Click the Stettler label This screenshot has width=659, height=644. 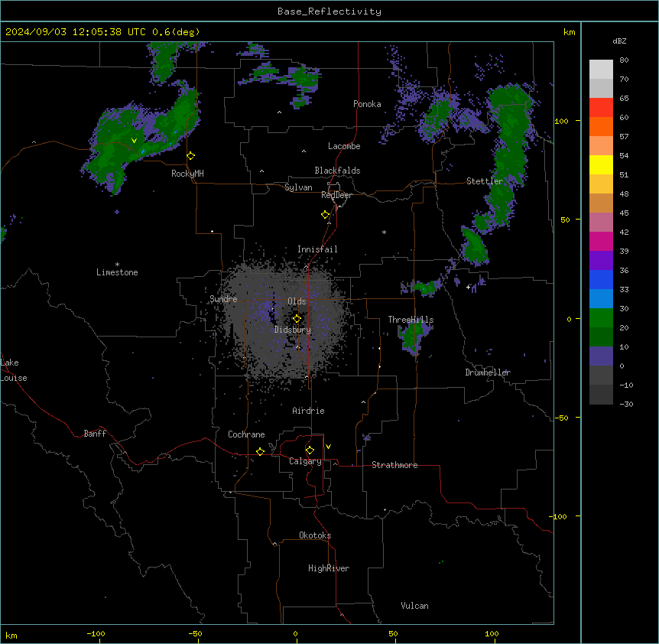[485, 181]
